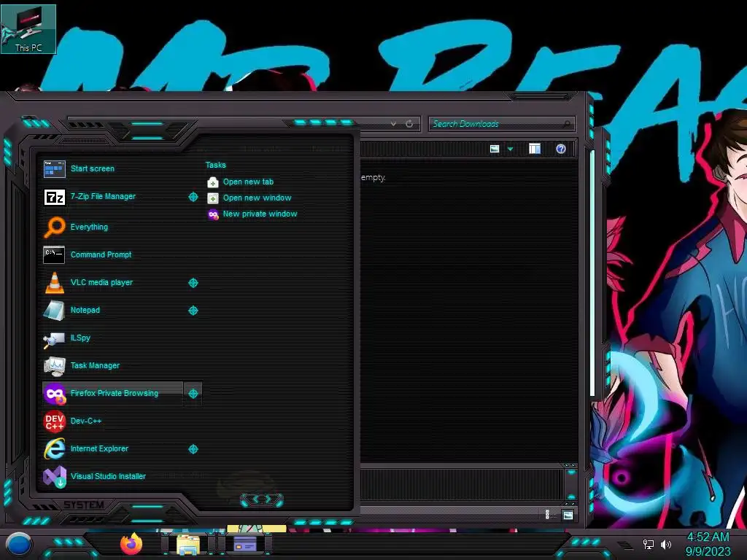This screenshot has height=560, width=747.
Task: Launch Internet Explorer
Action: 112,448
